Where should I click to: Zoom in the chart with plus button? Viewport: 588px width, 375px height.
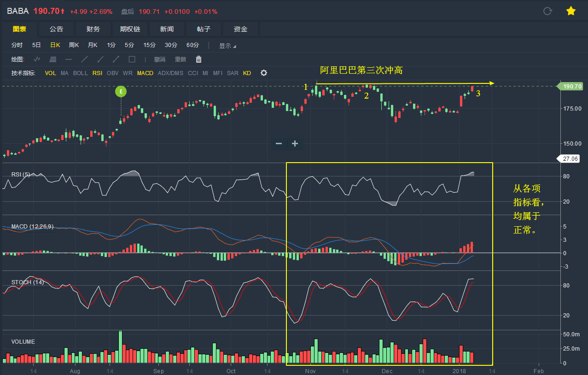pos(295,144)
